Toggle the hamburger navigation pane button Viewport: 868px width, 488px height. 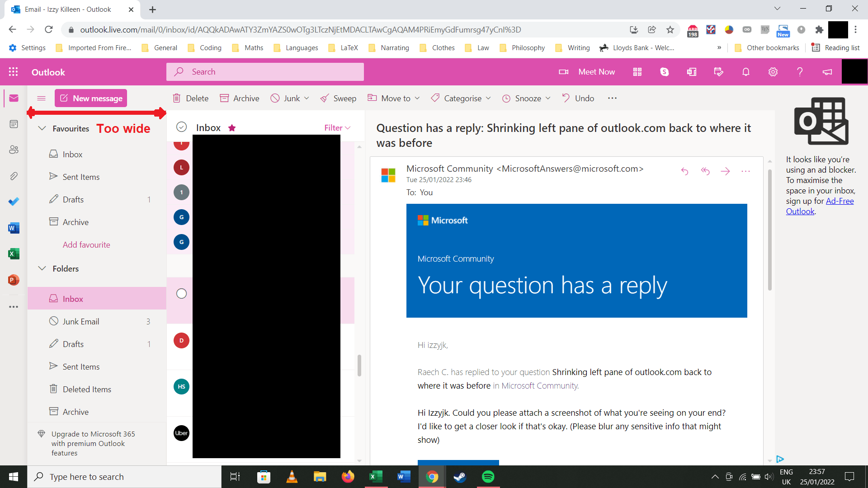tap(41, 98)
